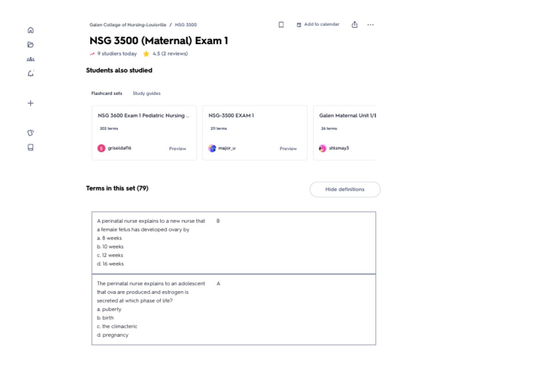The height and width of the screenshot is (392, 554).
Task: Click the Terms in this set (79) heading
Action: tap(117, 188)
